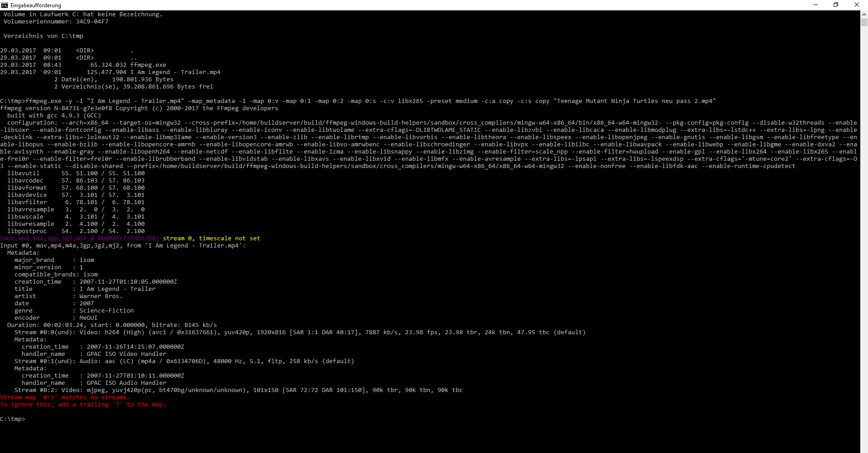868x453 pixels.
Task: Close the Eingabeaufforderung window
Action: 857,5
